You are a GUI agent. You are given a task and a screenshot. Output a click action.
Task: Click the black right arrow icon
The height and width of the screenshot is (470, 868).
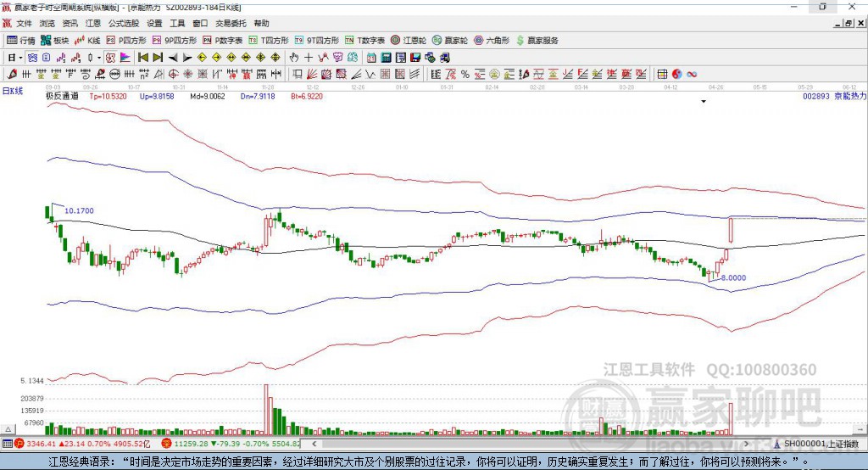(x=187, y=58)
